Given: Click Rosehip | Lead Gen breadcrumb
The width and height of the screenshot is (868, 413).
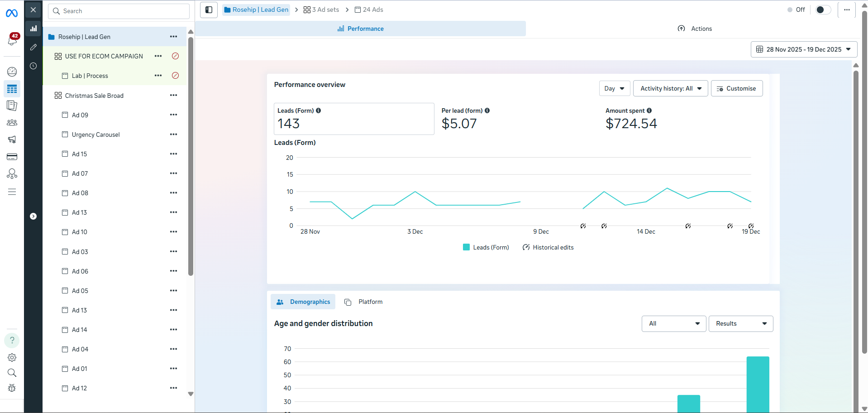Looking at the screenshot, I should [256, 10].
